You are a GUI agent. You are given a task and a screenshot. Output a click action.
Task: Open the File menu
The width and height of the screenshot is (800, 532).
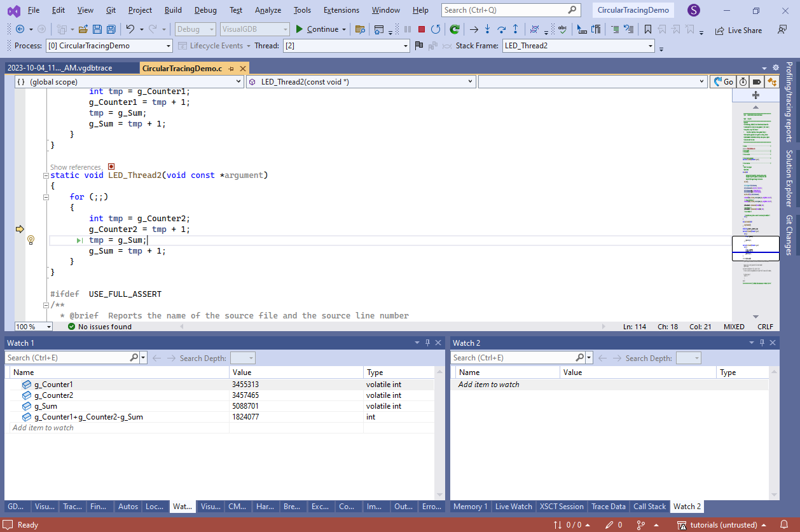coord(34,10)
